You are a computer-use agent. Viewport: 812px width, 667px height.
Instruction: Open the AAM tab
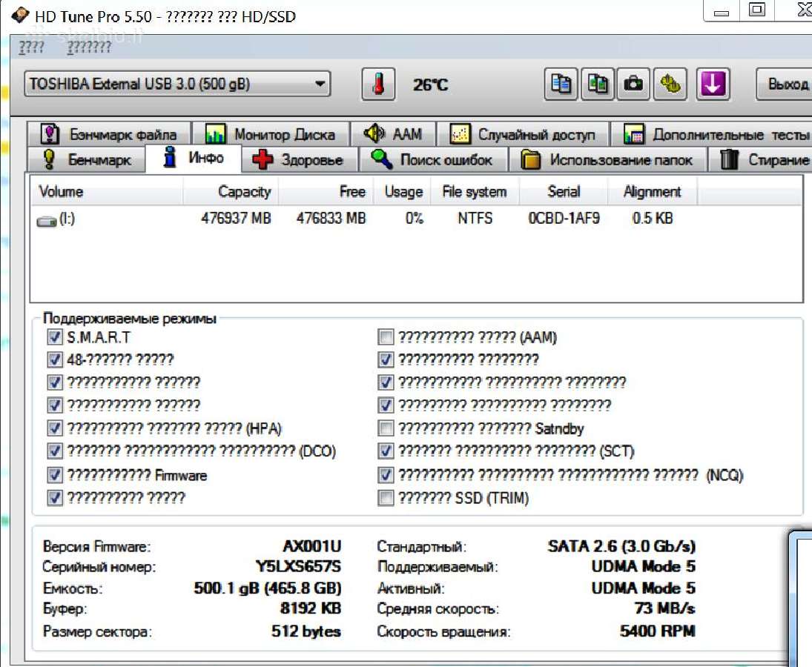pyautogui.click(x=393, y=134)
